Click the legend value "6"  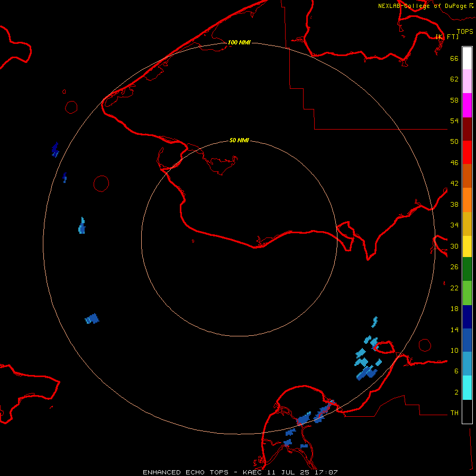pyautogui.click(x=456, y=371)
